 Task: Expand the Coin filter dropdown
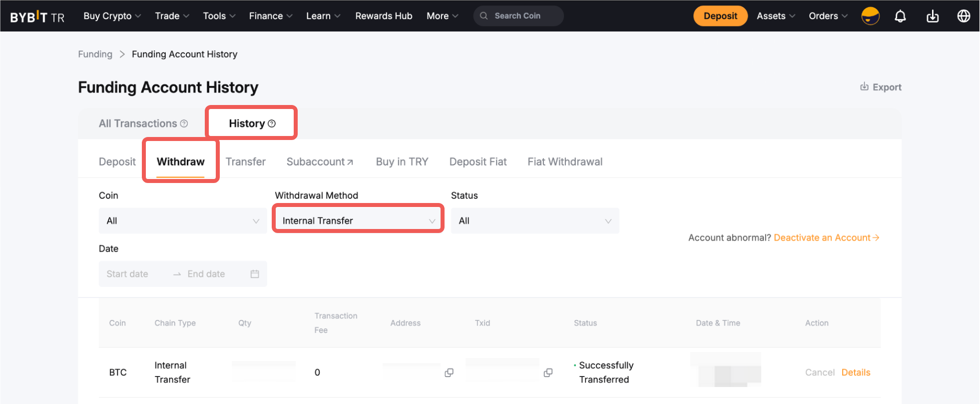(183, 221)
